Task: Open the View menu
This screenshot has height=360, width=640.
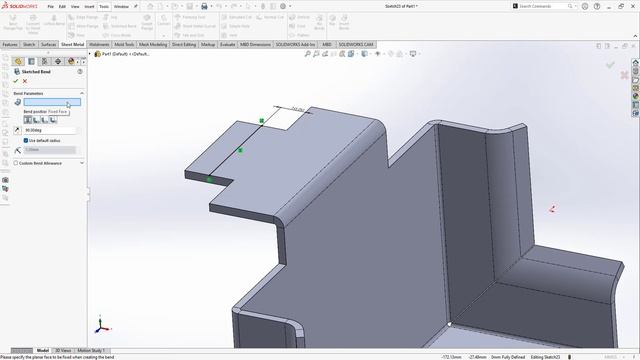Action: (75, 7)
